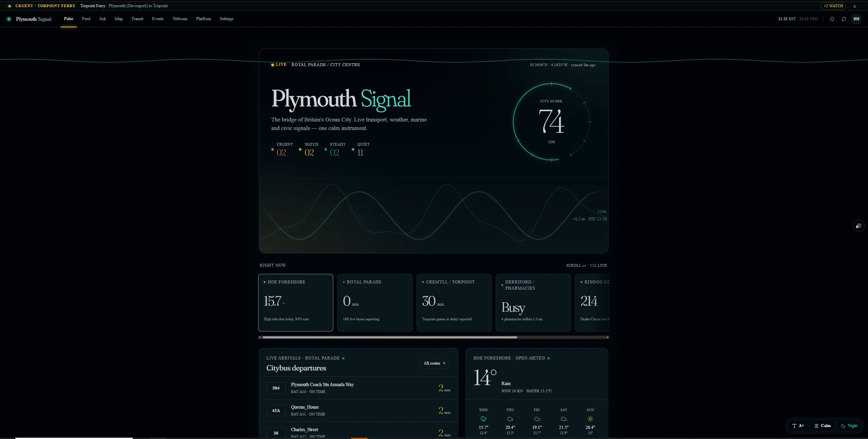Screen dimensions: 868x439
Task: Click the horizontal cards scrollbar thumb
Action: [x=390, y=337]
